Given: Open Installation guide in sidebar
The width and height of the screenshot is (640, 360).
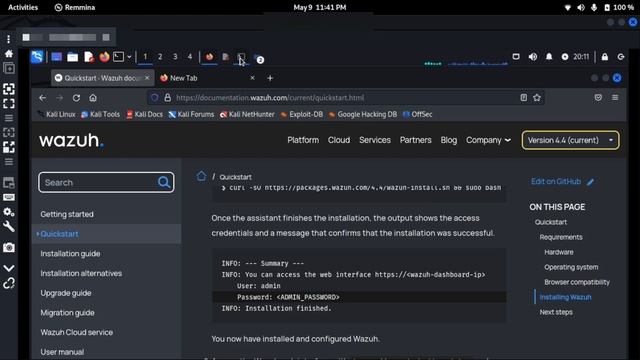Looking at the screenshot, I should point(70,253).
